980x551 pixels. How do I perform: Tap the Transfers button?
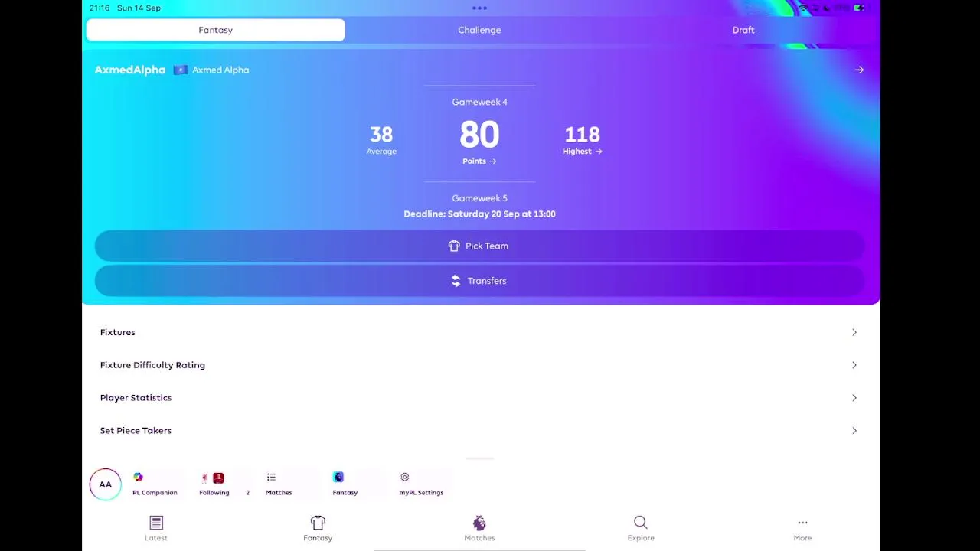(479, 281)
